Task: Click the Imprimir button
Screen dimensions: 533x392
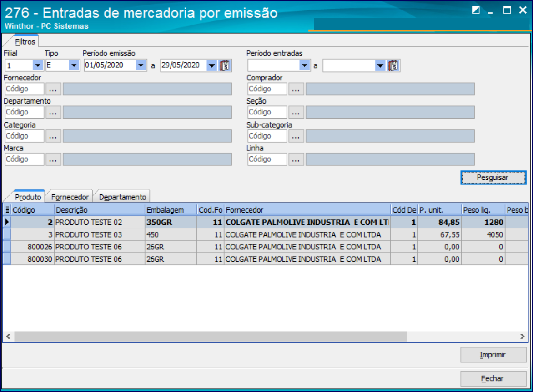Action: tap(493, 355)
